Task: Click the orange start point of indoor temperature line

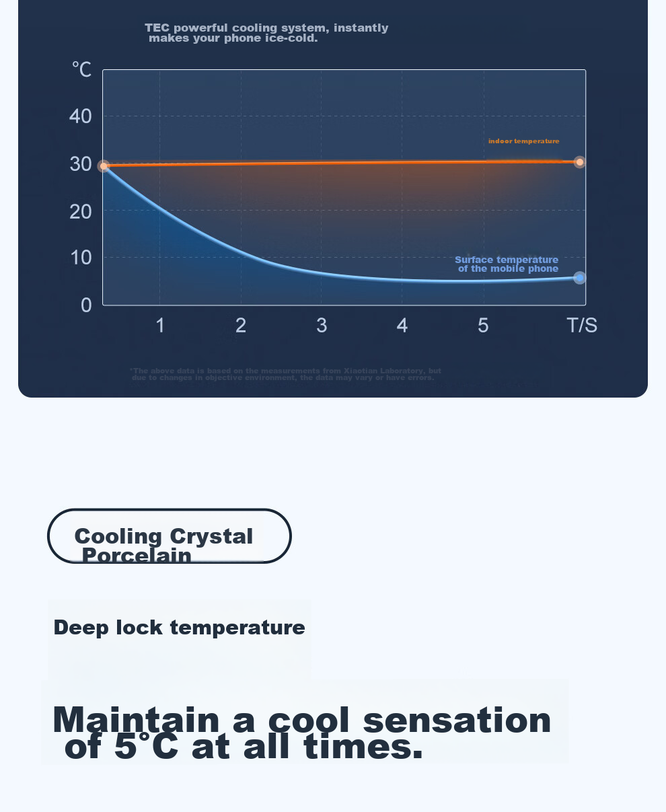Action: pyautogui.click(x=104, y=165)
